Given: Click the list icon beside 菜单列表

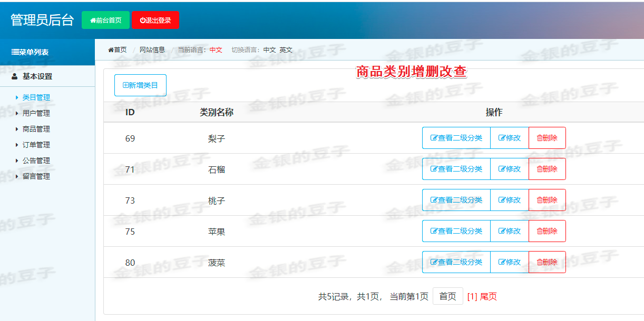Looking at the screenshot, I should pyautogui.click(x=15, y=52).
